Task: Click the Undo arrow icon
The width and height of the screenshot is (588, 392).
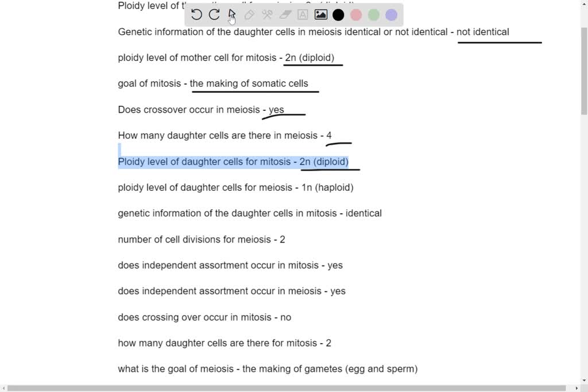Action: pyautogui.click(x=197, y=14)
